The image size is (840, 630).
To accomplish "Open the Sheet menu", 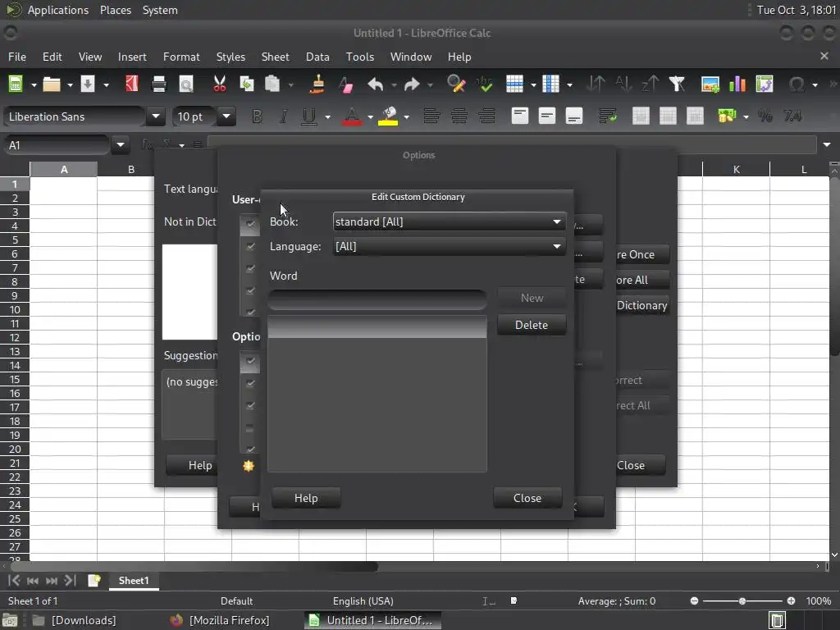I will pos(275,57).
